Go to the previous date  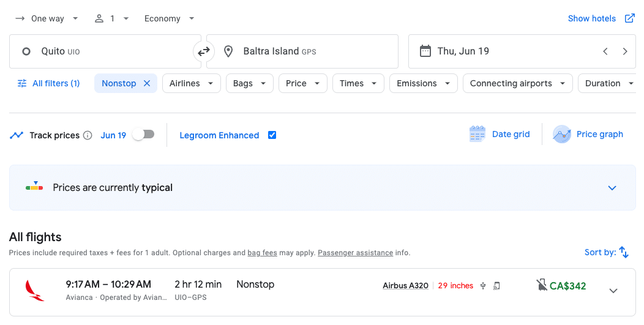point(605,51)
